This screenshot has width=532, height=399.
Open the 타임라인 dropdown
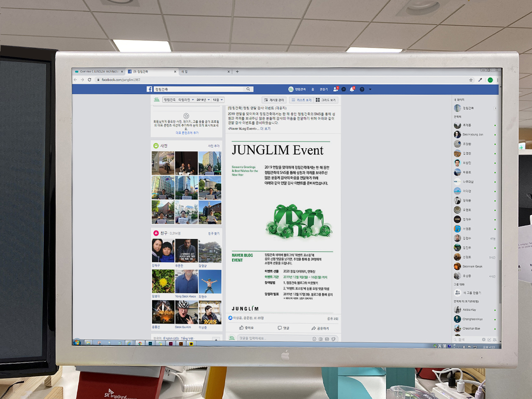tap(186, 100)
